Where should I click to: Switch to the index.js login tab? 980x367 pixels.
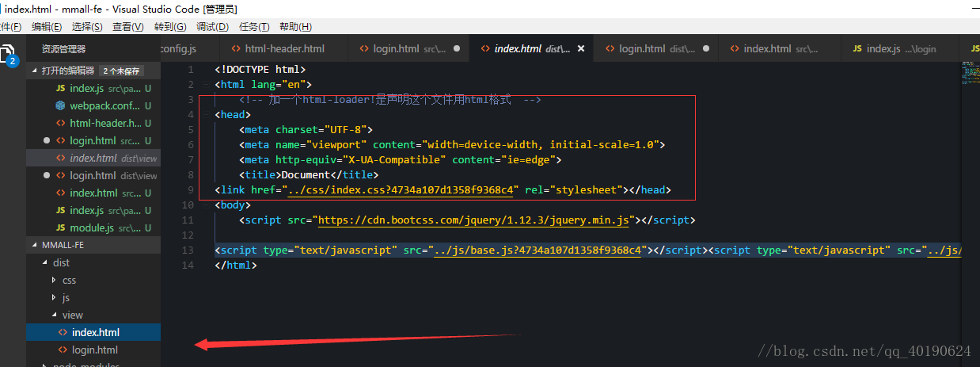[x=900, y=48]
